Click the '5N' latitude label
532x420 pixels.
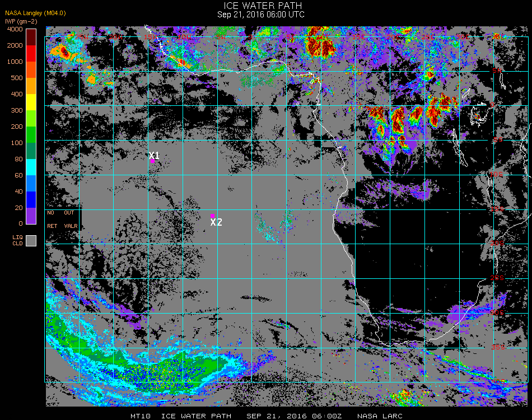pos(497,71)
